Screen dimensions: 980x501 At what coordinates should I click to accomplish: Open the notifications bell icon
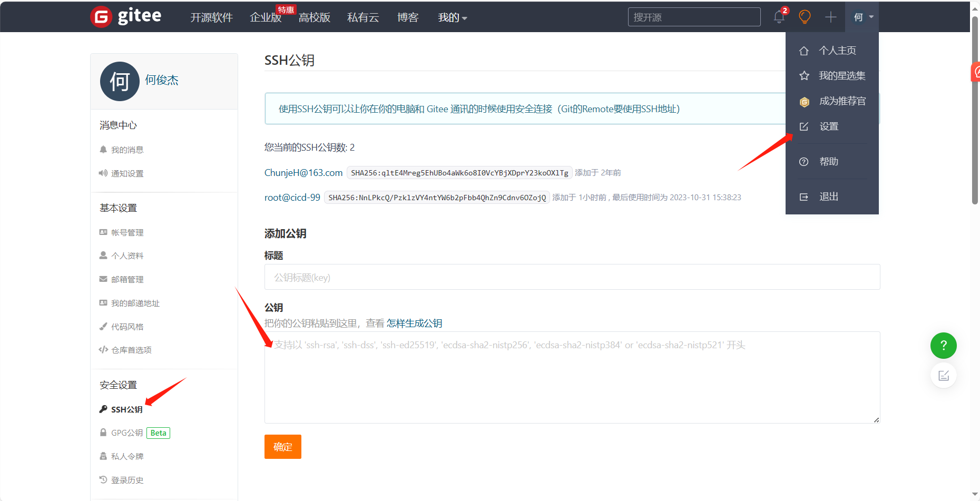tap(779, 17)
